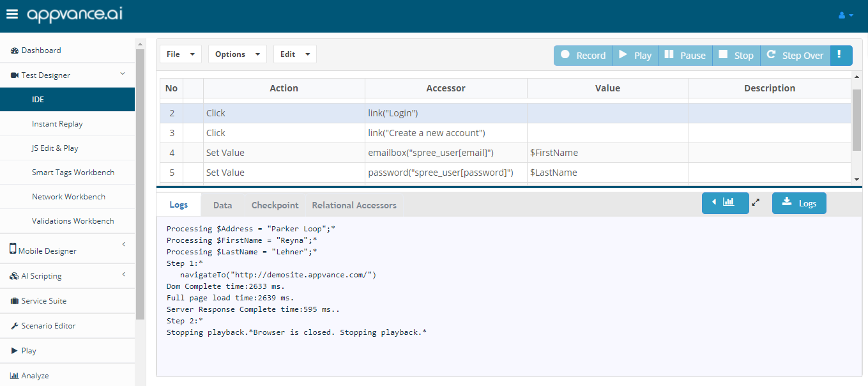Open the hamburger navigation menu

(x=12, y=15)
